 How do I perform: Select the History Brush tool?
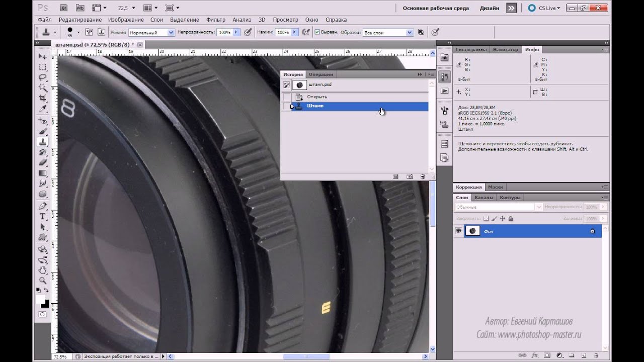click(x=43, y=152)
